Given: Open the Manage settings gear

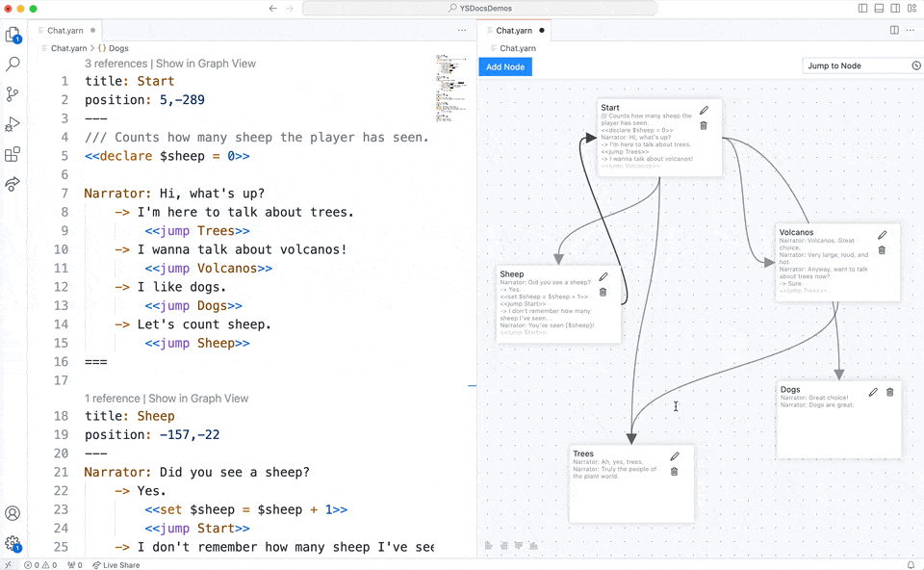Looking at the screenshot, I should (x=13, y=543).
